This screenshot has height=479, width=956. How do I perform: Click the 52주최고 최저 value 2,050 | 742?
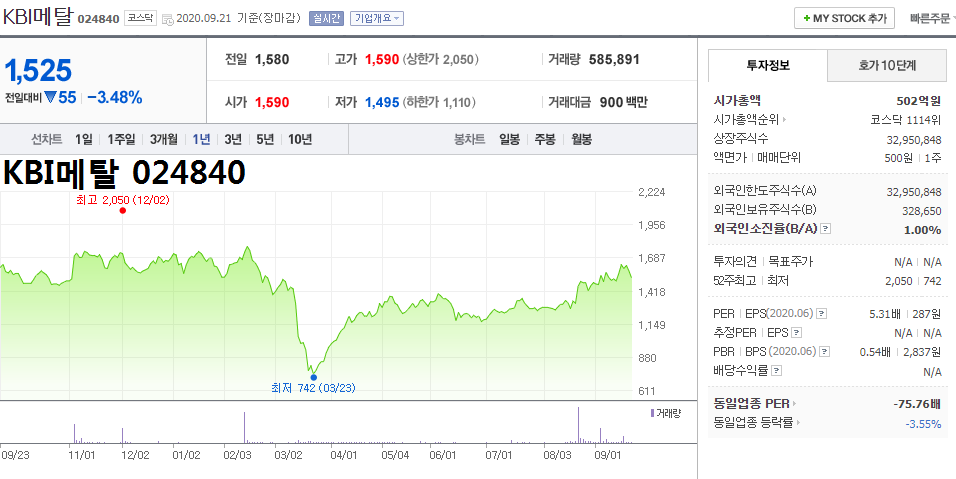[913, 281]
